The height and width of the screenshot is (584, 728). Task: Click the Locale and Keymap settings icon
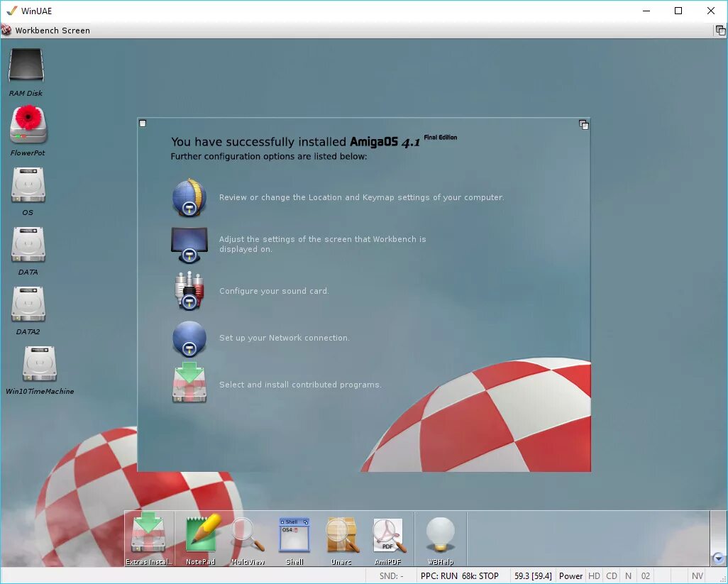(x=189, y=197)
